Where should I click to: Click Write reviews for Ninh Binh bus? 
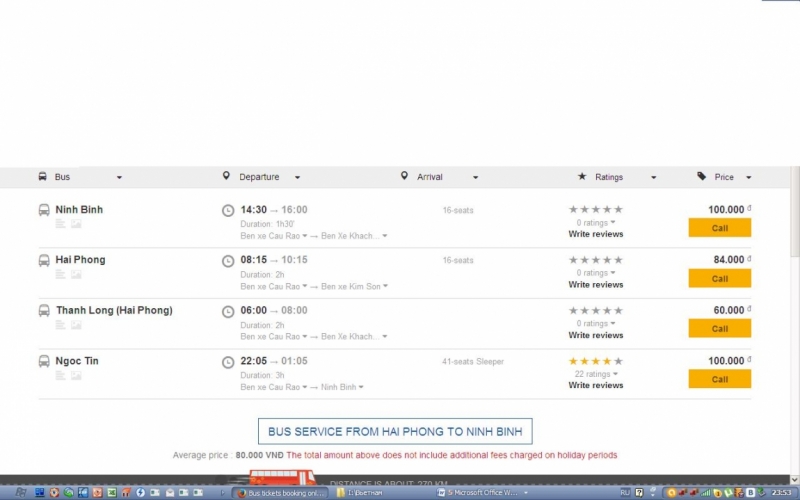[595, 234]
